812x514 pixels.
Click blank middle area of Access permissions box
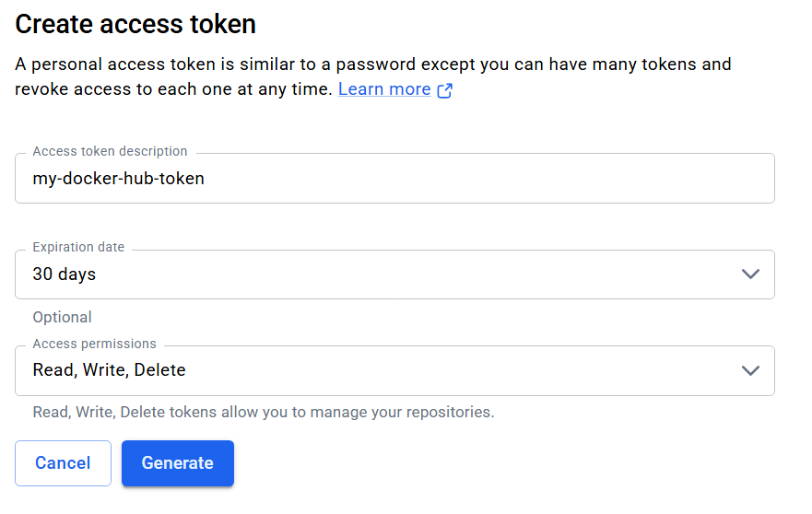point(461,370)
